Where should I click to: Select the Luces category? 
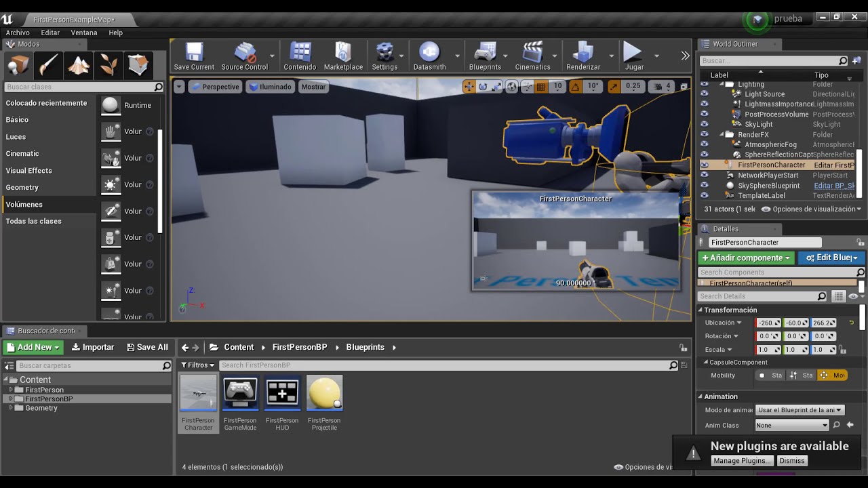tap(49, 137)
